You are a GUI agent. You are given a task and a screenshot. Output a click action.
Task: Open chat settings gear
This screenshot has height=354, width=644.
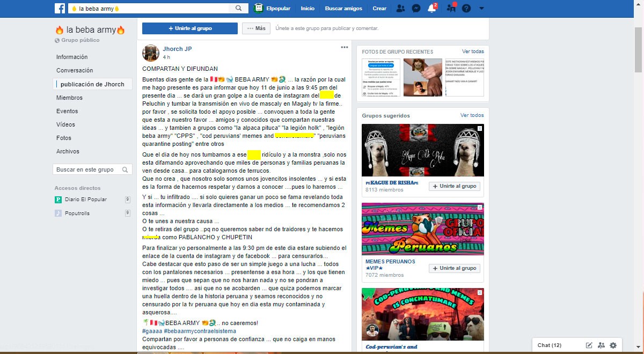(x=613, y=345)
